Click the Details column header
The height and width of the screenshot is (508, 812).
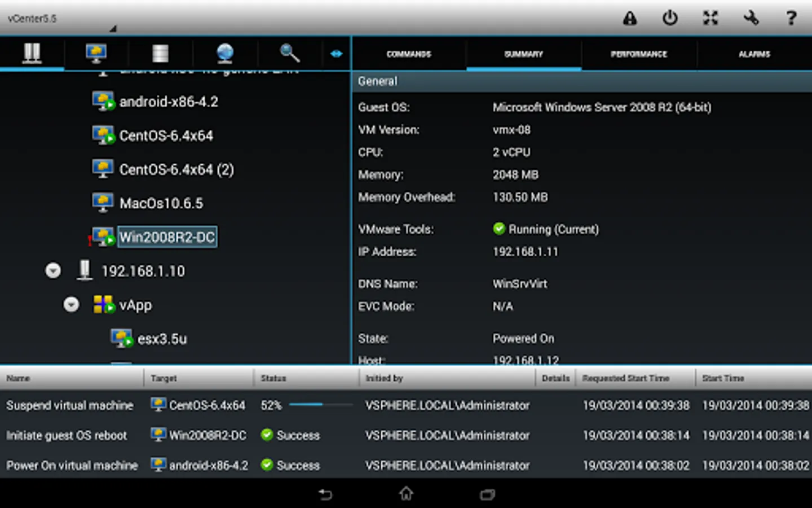[x=555, y=378]
